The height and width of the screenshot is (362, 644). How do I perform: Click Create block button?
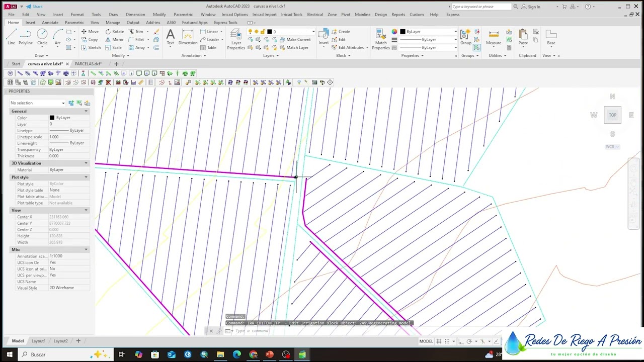[341, 32]
